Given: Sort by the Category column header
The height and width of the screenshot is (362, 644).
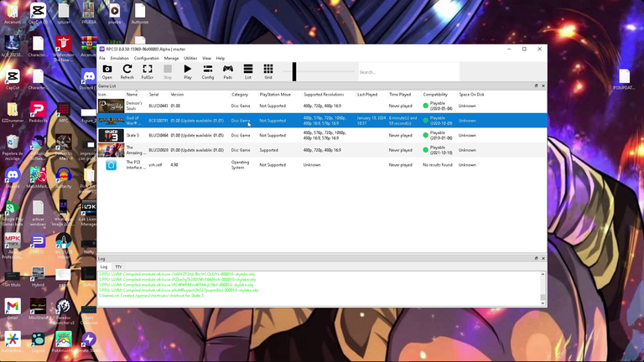Looking at the screenshot, I should [240, 95].
